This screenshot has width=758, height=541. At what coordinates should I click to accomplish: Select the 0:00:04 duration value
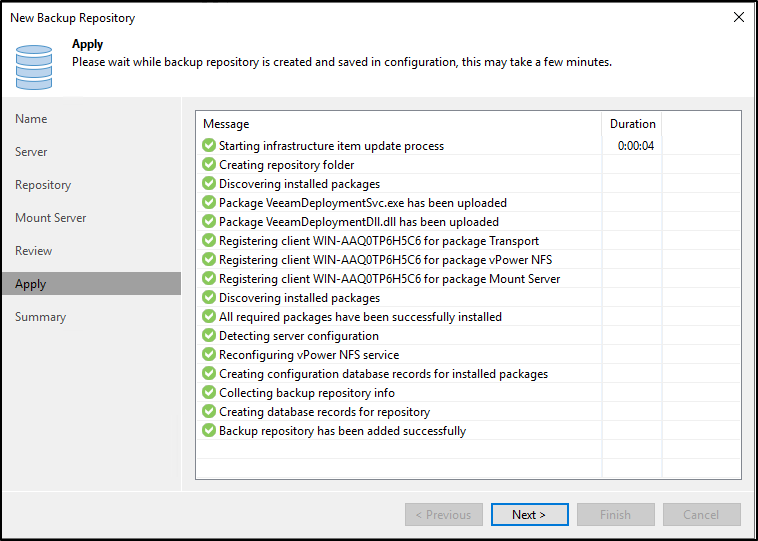(636, 146)
